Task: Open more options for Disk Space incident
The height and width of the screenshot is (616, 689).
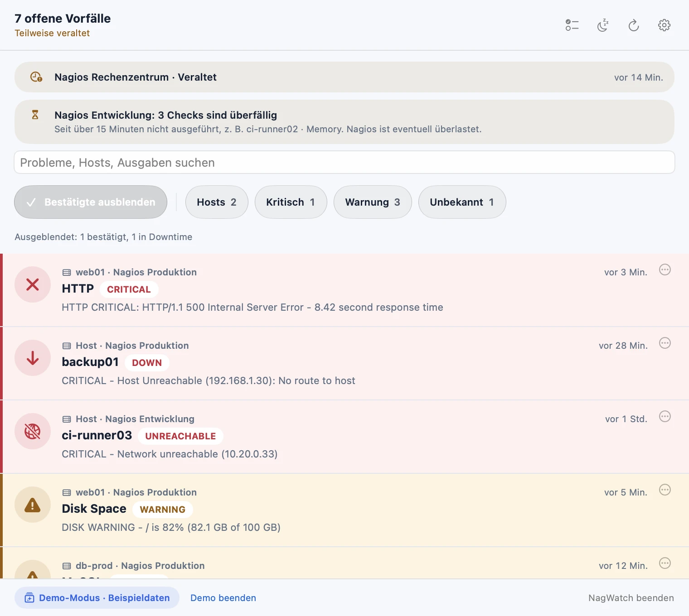Action: [x=665, y=490]
